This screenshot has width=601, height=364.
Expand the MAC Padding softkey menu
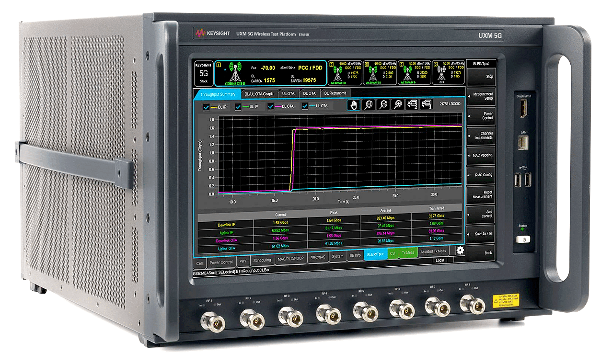pyautogui.click(x=480, y=155)
